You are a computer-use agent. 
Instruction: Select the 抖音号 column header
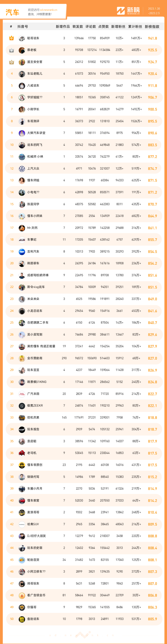23,26
